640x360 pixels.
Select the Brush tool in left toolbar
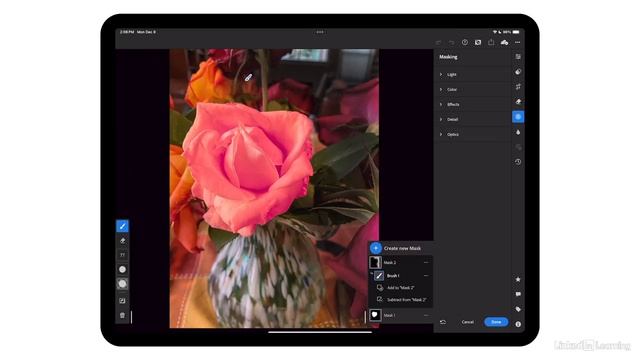tap(122, 226)
